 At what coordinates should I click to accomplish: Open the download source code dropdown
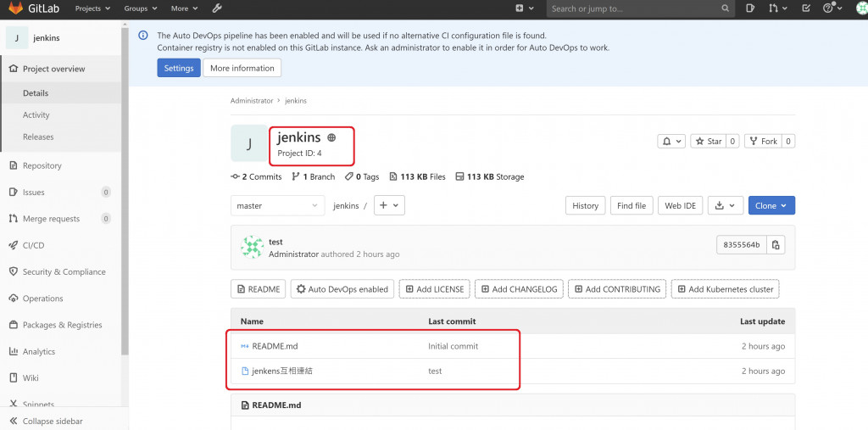click(x=726, y=205)
